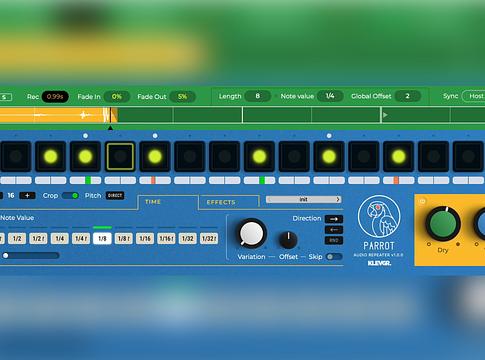Image resolution: width=485 pixels, height=360 pixels.
Task: Select the 1/2T note value
Action: click(x=38, y=238)
